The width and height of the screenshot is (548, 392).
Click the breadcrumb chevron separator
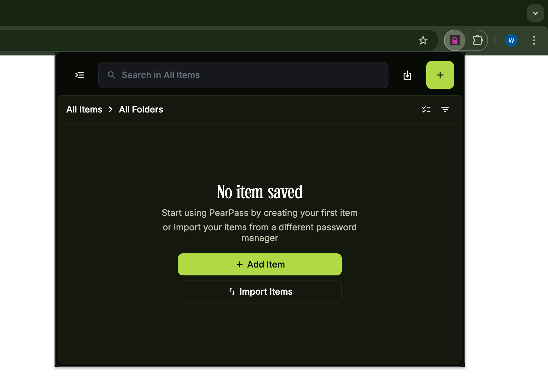[111, 109]
